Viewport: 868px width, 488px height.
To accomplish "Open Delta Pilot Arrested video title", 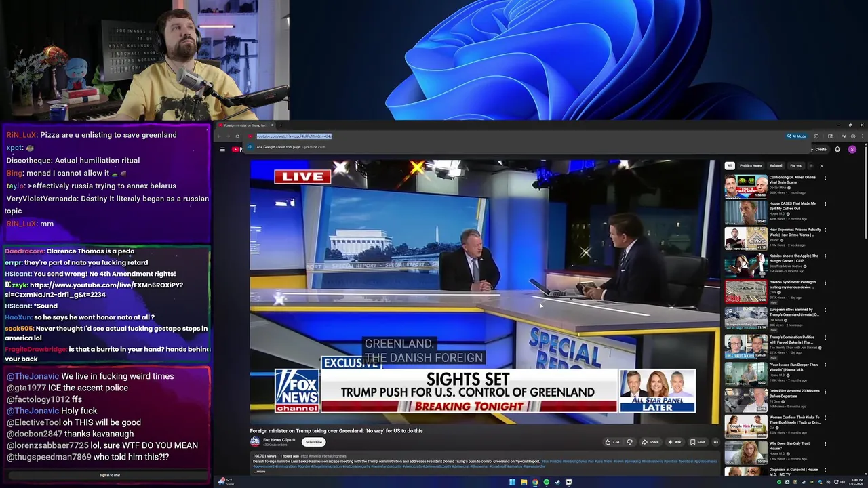I will (794, 393).
